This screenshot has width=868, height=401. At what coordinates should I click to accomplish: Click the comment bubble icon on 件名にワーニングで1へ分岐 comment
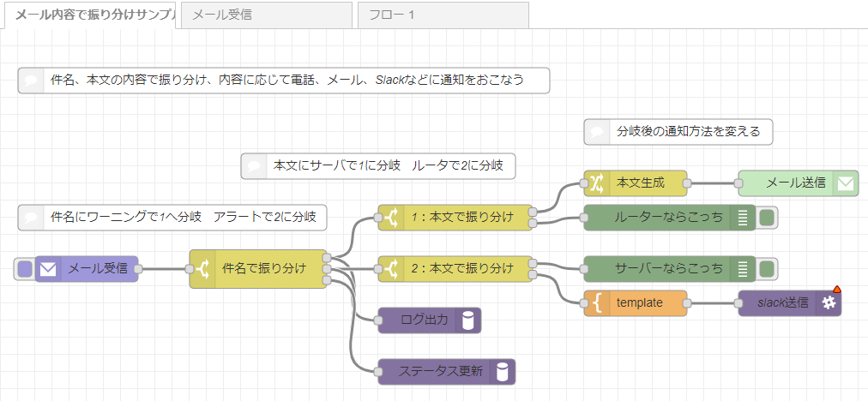click(x=30, y=218)
